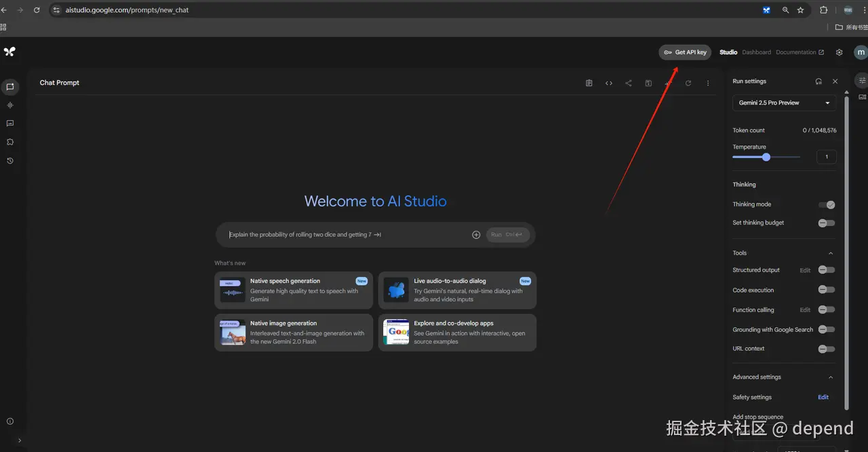Open Live audio-to-audio dialog card
This screenshot has width=868, height=452.
[x=457, y=290]
